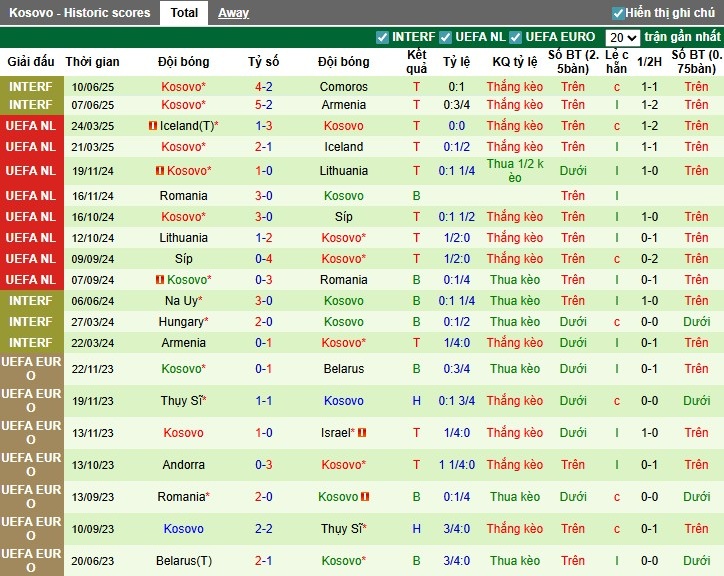Image resolution: width=724 pixels, height=576 pixels.
Task: Select the Total tab
Action: click(184, 13)
